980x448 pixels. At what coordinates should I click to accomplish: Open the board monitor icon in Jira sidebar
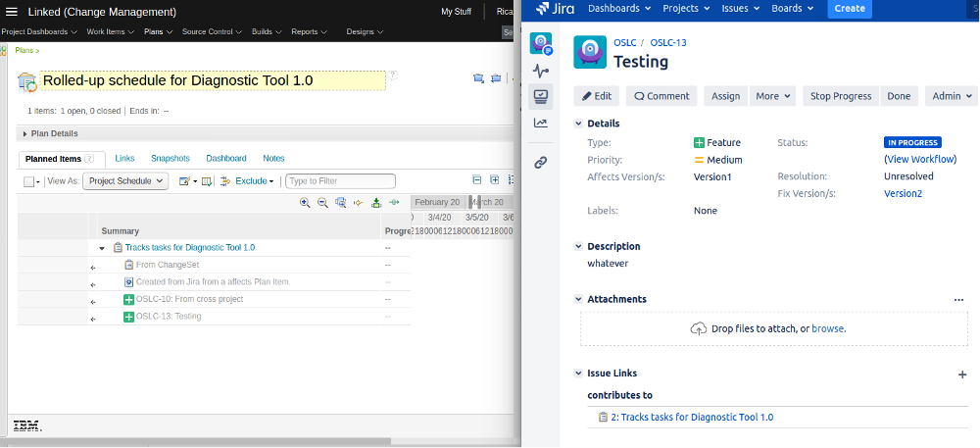(541, 97)
